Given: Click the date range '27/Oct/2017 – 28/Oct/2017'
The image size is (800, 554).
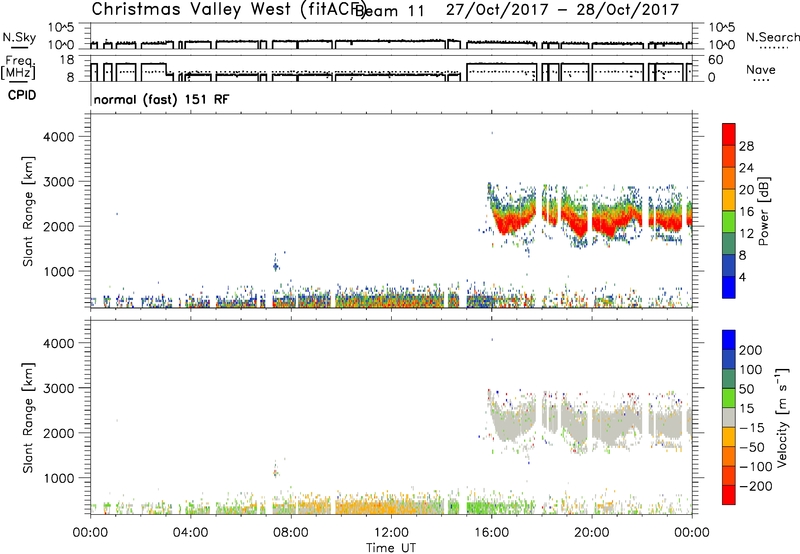Looking at the screenshot, I should pyautogui.click(x=562, y=10).
